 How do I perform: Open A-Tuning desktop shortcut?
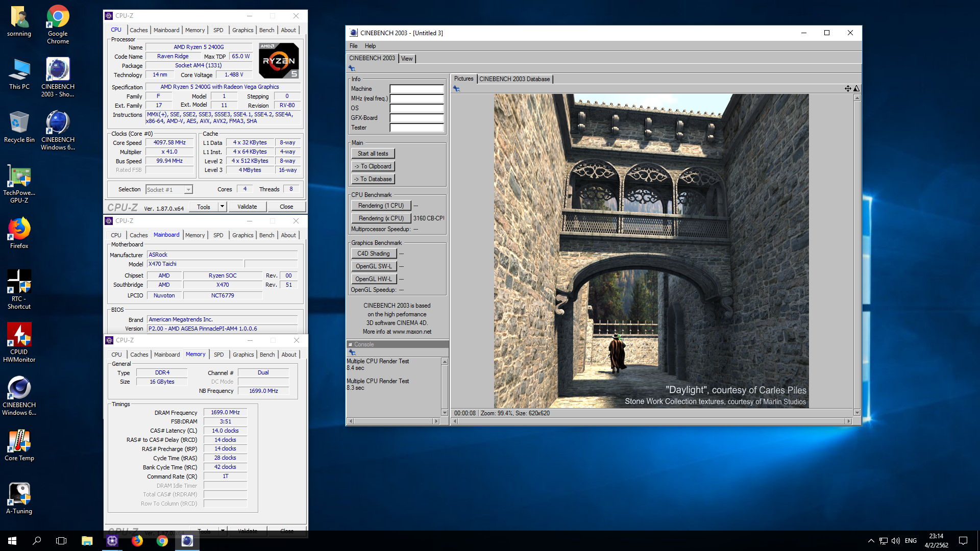[x=19, y=498]
